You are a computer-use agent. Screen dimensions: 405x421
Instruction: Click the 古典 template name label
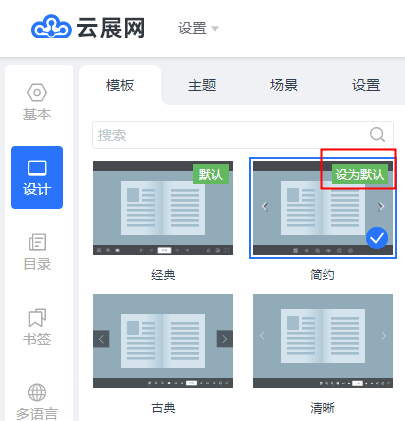click(x=163, y=408)
